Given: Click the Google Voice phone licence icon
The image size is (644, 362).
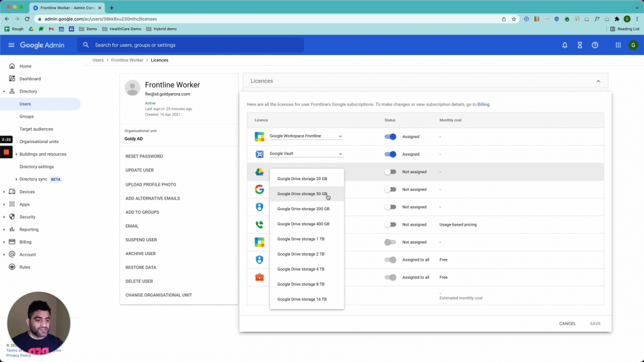Looking at the screenshot, I should point(259,224).
